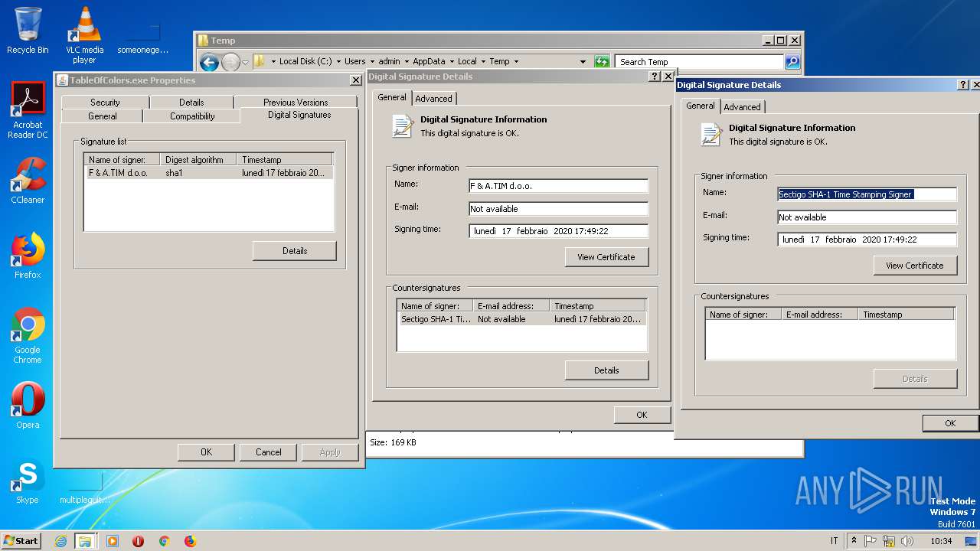Select the Sectigo SHA-1 countersignature row
The height and width of the screenshot is (551, 980).
tap(522, 319)
